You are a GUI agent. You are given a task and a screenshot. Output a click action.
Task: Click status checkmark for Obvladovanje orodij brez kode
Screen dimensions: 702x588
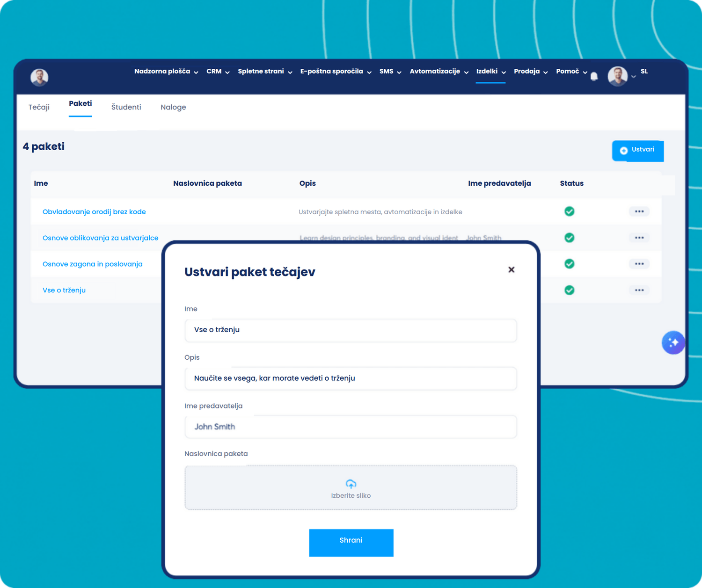[569, 211]
